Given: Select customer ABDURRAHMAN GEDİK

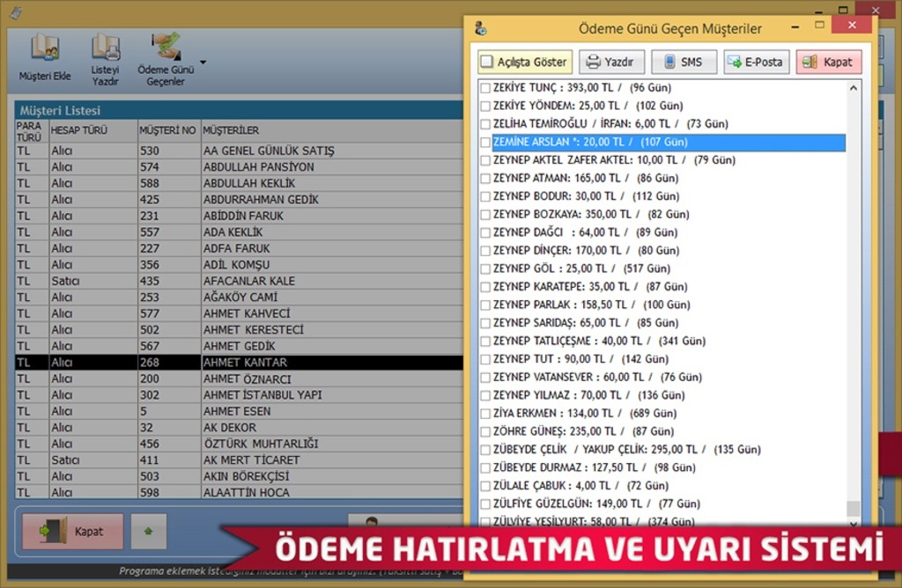Looking at the screenshot, I should [240, 200].
